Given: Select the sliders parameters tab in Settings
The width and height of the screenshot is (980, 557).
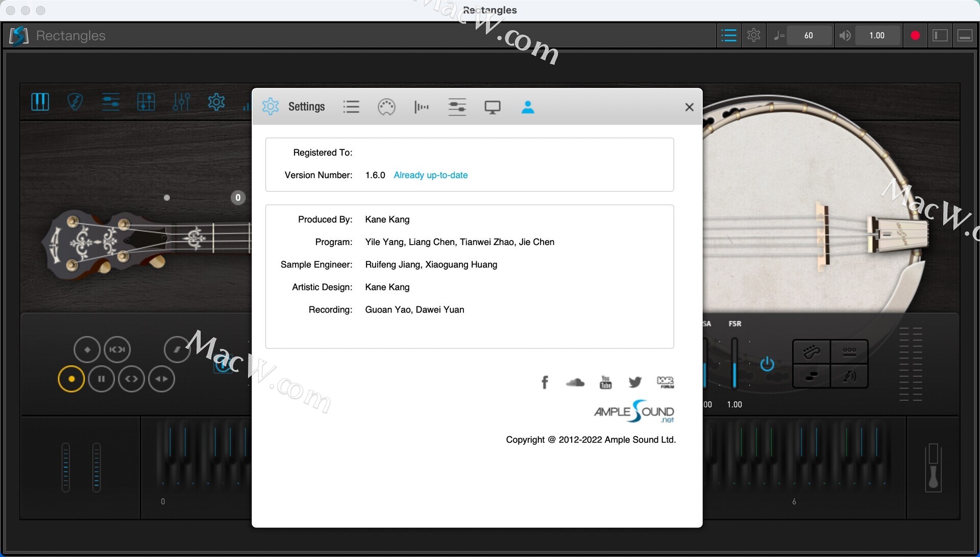Looking at the screenshot, I should (457, 107).
